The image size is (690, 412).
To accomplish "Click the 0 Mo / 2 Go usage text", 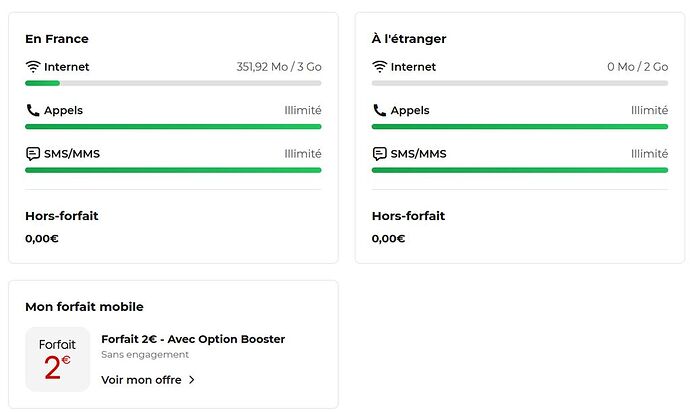I will [638, 67].
